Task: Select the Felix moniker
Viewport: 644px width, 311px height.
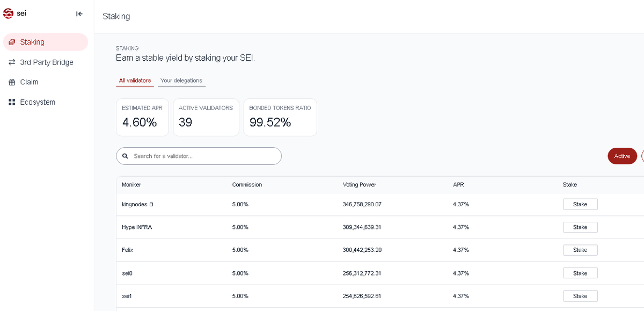Action: (x=128, y=250)
